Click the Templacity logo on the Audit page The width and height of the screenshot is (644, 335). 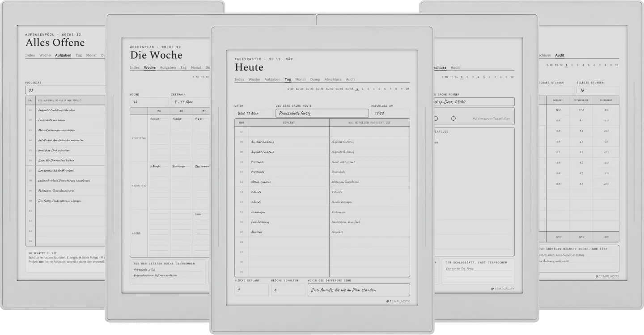pos(607,276)
